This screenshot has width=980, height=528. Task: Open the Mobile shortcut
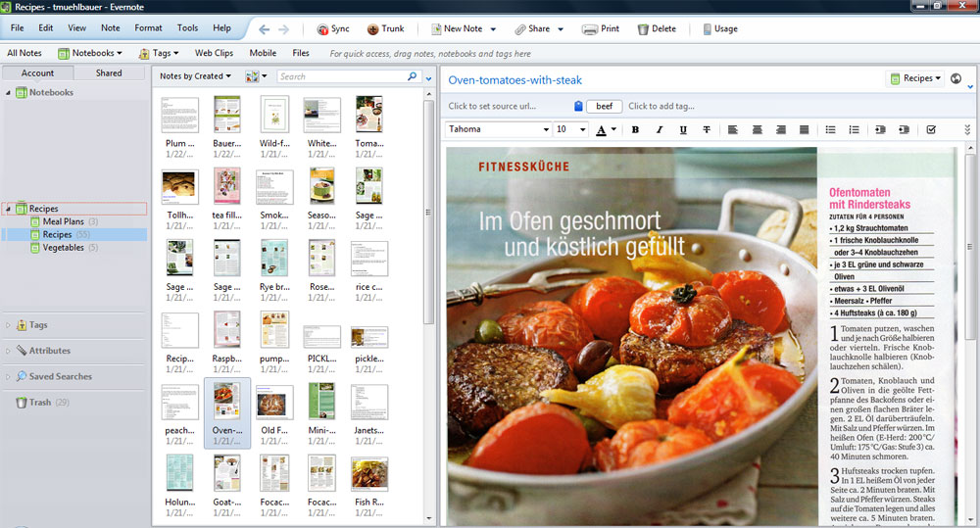click(263, 53)
